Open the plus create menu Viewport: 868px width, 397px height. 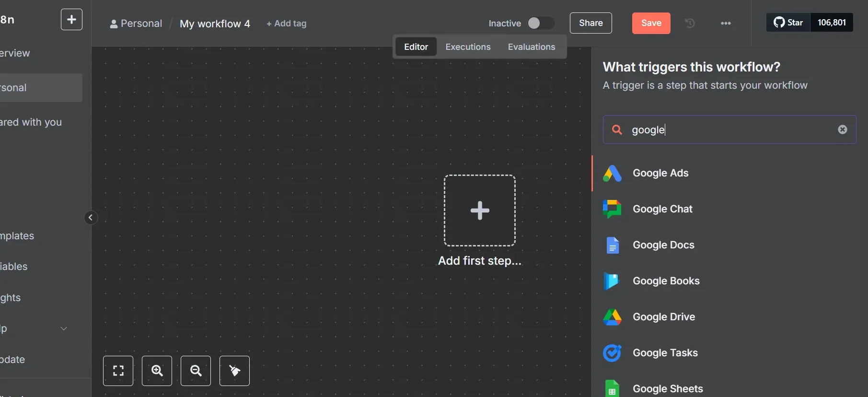click(71, 20)
